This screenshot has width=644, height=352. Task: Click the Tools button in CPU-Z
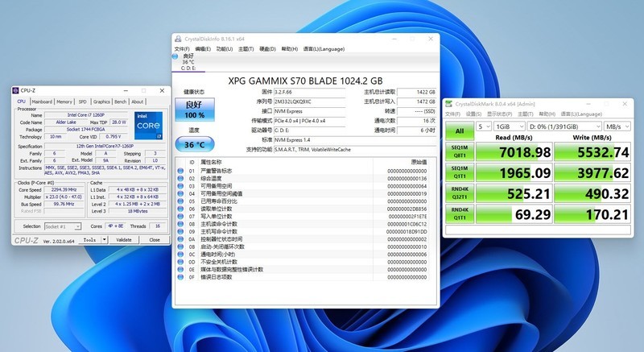[89, 239]
